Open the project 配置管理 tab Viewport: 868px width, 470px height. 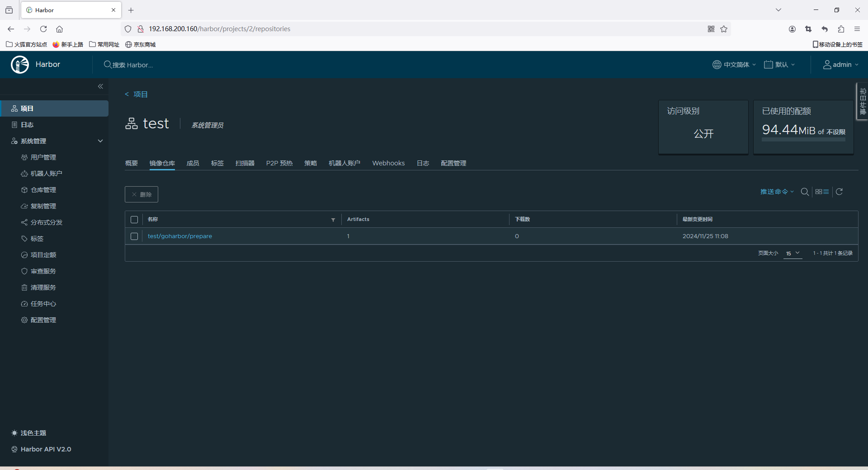(454, 163)
